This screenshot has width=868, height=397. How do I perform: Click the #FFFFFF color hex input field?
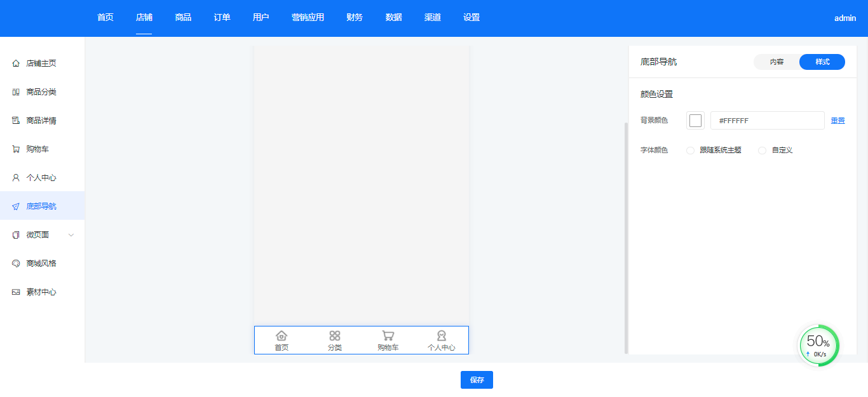click(767, 121)
